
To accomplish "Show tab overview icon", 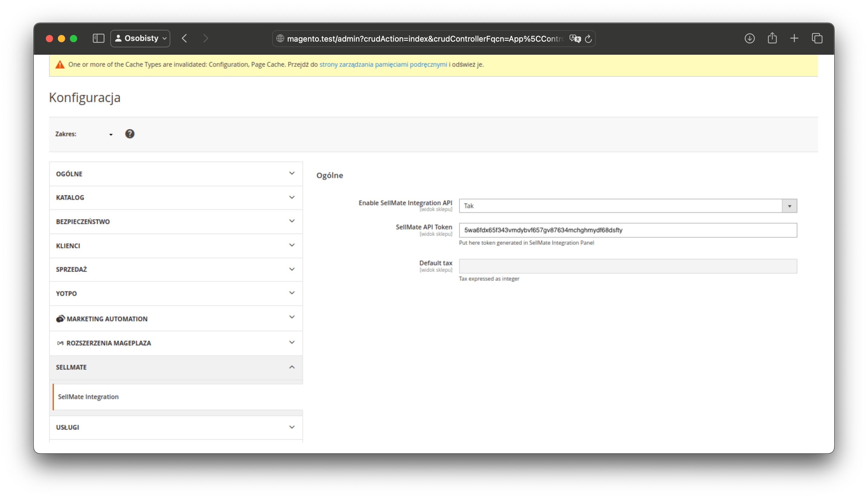I will [x=817, y=38].
